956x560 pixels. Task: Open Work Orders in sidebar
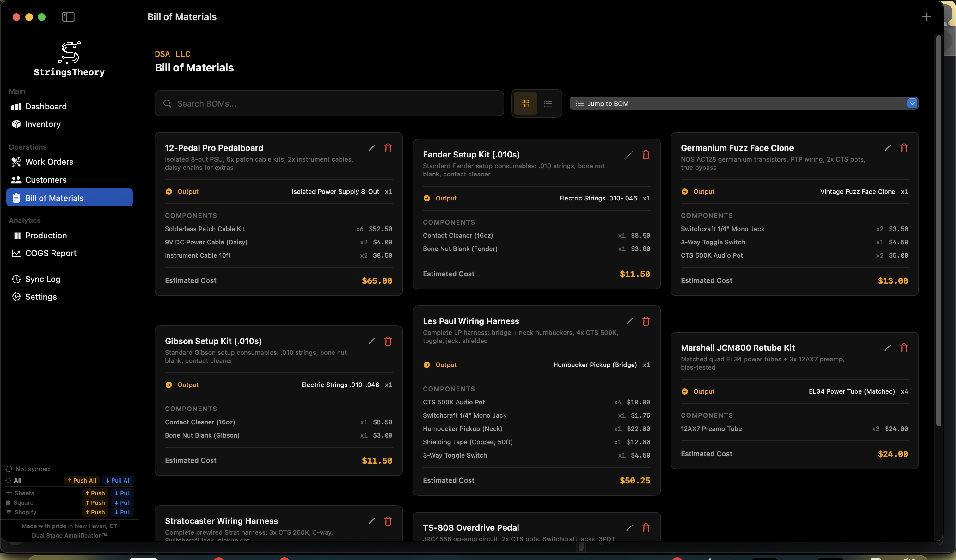[49, 162]
